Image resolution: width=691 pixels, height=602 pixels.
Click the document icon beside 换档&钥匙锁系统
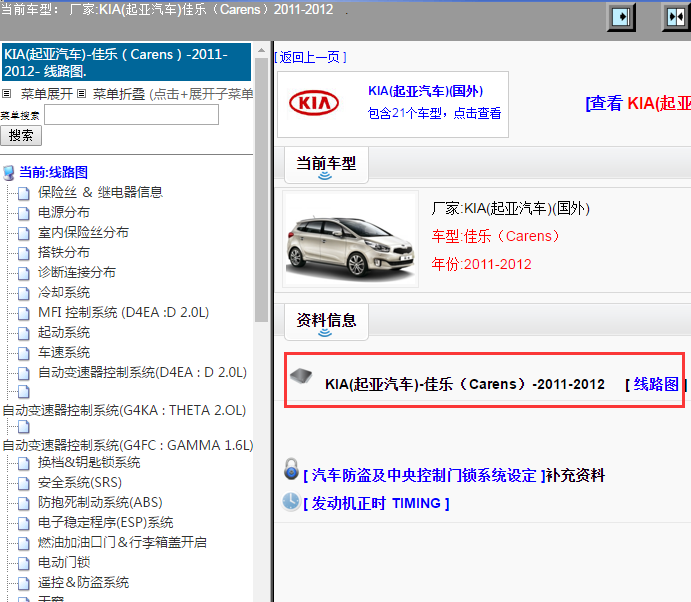pyautogui.click(x=24, y=463)
